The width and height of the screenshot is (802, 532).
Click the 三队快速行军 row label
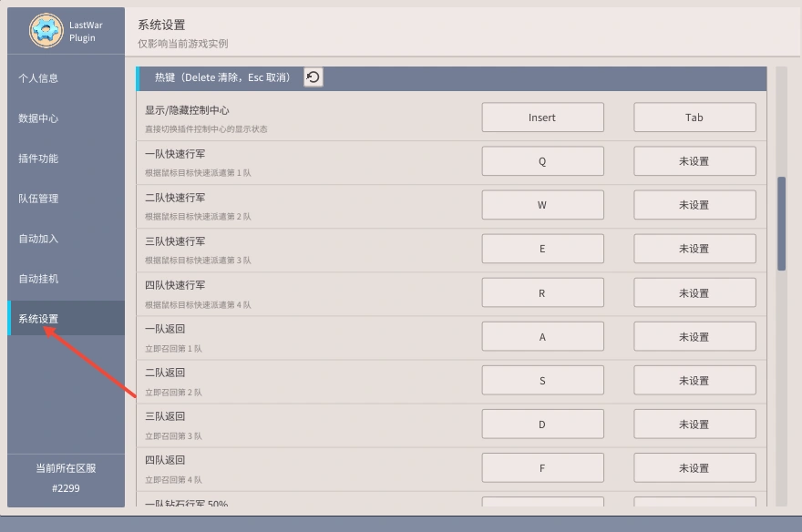pyautogui.click(x=175, y=241)
